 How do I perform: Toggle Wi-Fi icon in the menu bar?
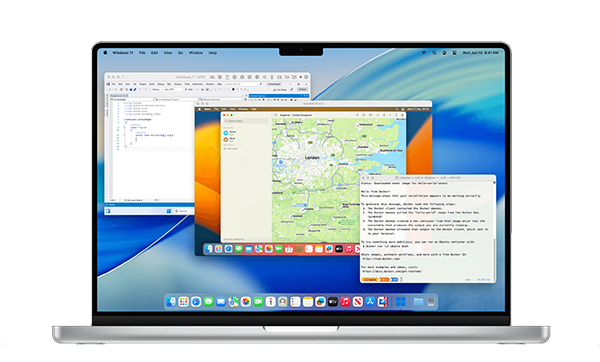coord(424,53)
